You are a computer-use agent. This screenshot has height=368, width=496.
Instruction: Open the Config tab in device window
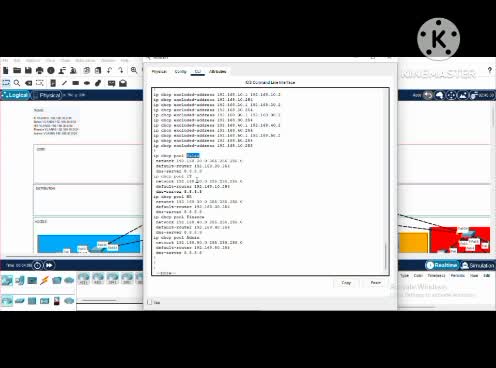point(180,72)
